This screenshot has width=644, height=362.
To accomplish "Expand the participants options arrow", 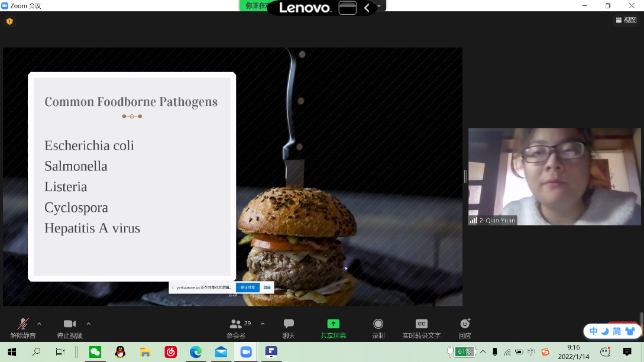I will tap(263, 324).
